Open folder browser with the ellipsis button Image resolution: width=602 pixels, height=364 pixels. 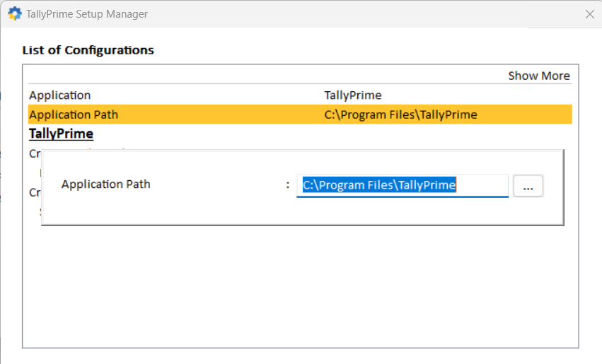pyautogui.click(x=528, y=186)
